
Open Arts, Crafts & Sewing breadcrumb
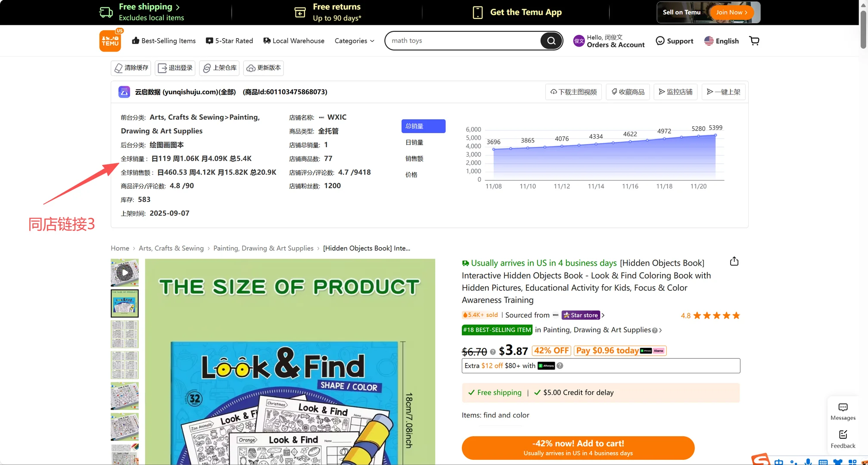pyautogui.click(x=171, y=248)
